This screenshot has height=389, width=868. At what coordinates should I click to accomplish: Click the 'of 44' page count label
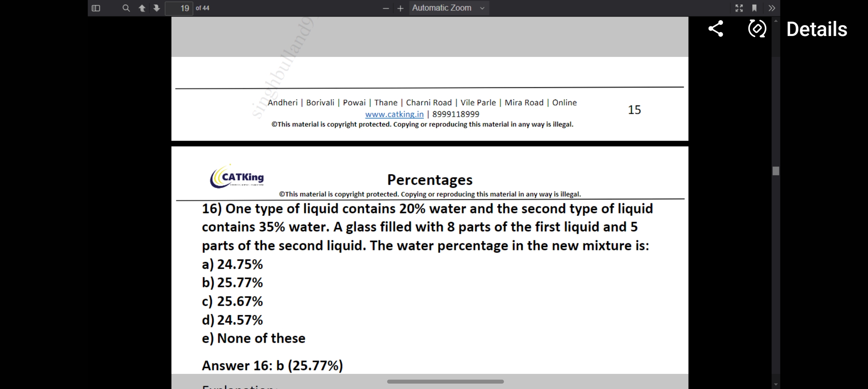(203, 8)
